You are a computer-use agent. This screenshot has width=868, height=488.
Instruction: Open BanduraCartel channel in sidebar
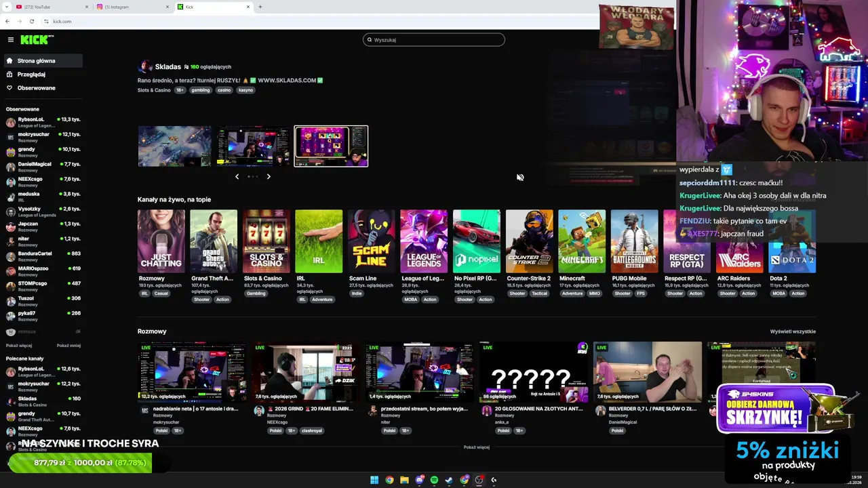43,256
